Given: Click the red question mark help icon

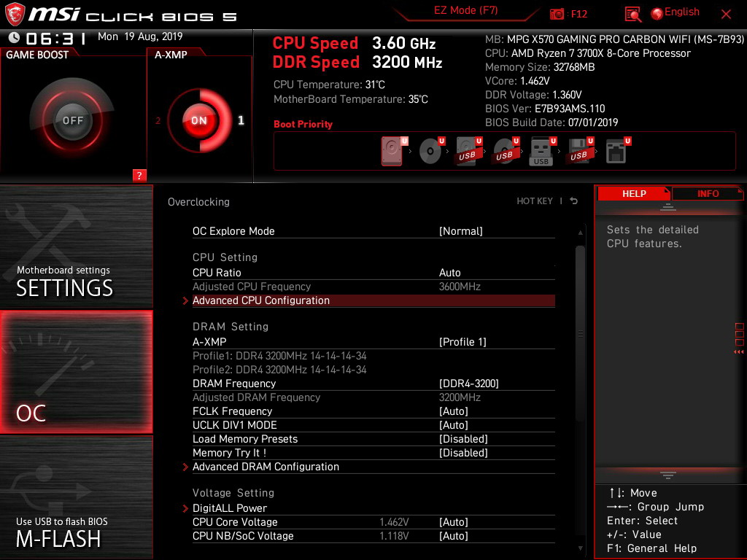Looking at the screenshot, I should pyautogui.click(x=139, y=175).
